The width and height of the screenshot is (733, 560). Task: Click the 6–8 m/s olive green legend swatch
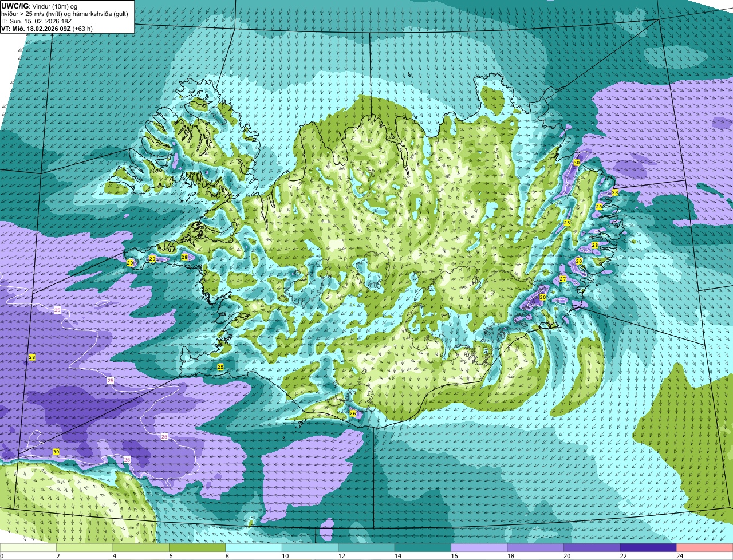pos(198,548)
